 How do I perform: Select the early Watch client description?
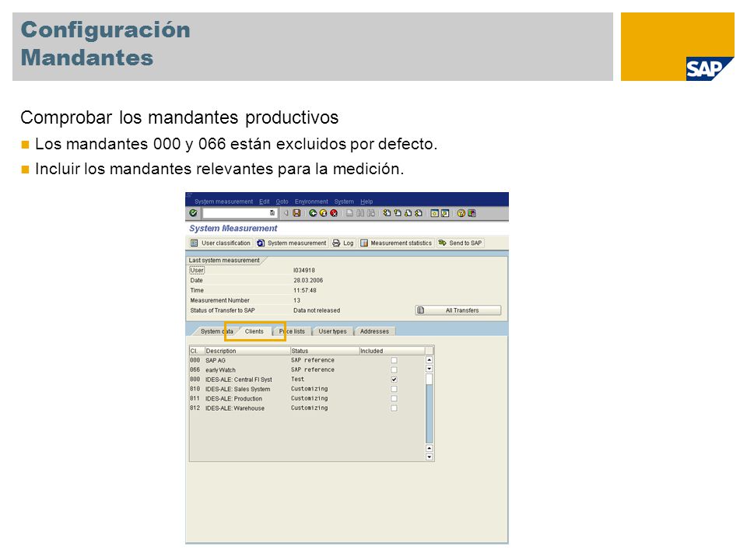pos(220,370)
